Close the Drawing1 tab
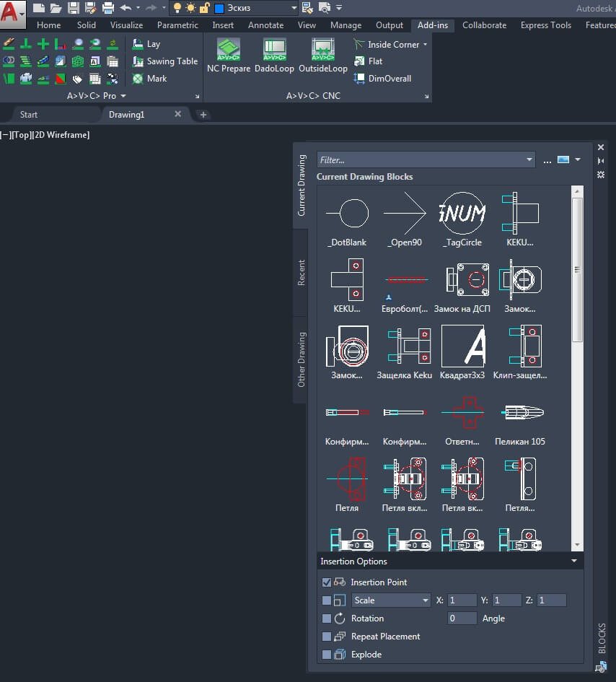616x682 pixels. 177,114
